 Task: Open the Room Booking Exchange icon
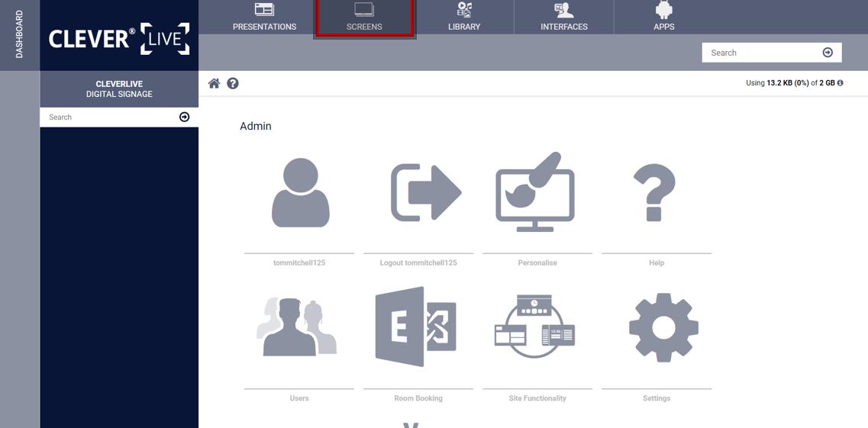click(x=416, y=327)
